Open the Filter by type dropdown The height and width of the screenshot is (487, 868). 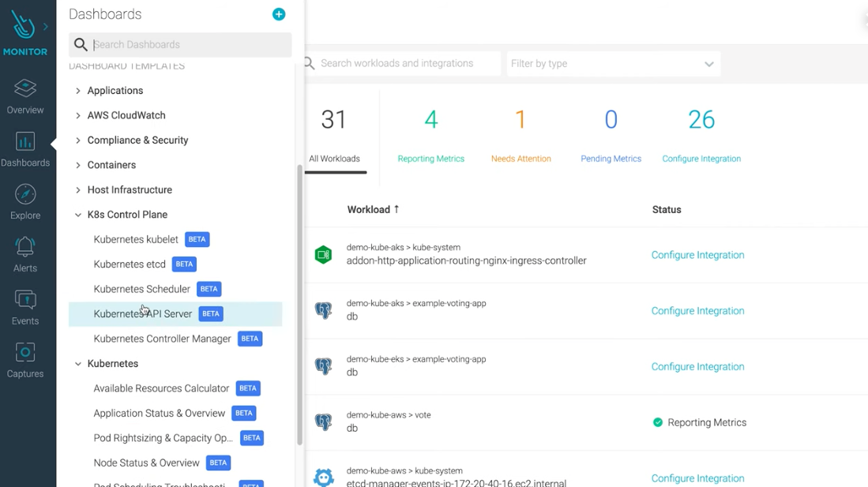[614, 64]
